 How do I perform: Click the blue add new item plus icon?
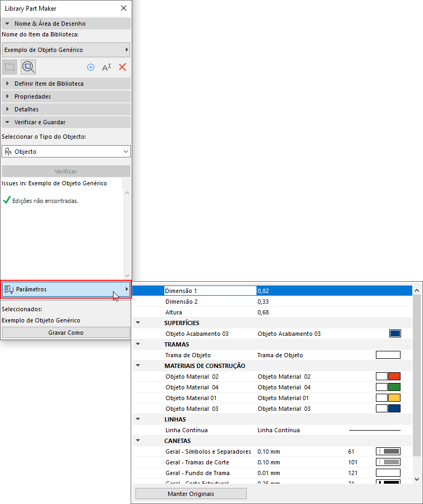coord(90,67)
